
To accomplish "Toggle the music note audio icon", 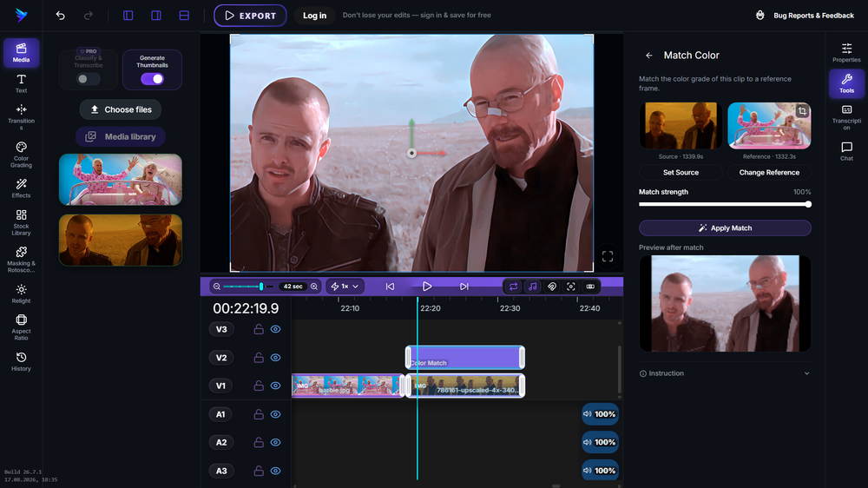I will [x=533, y=287].
